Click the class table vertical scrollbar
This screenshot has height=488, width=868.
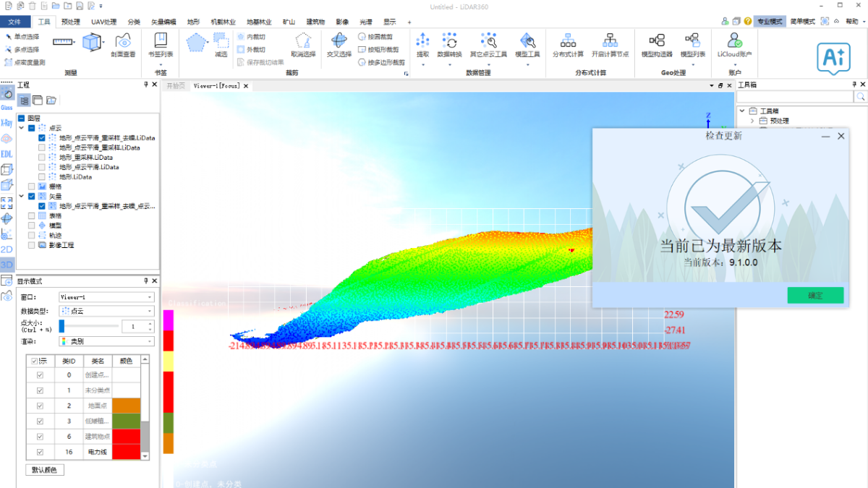tap(145, 436)
